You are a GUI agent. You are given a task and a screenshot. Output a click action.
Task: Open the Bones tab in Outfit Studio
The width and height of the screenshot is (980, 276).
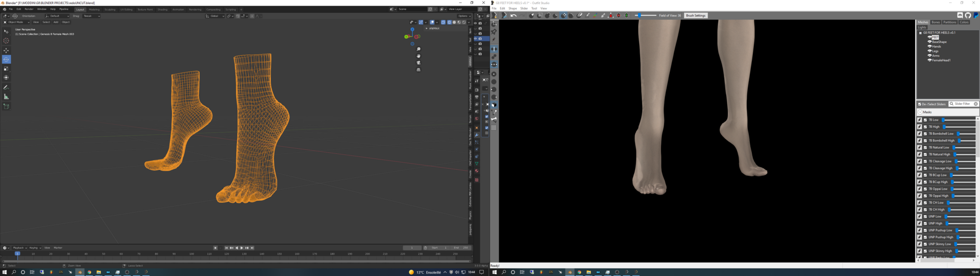[936, 22]
